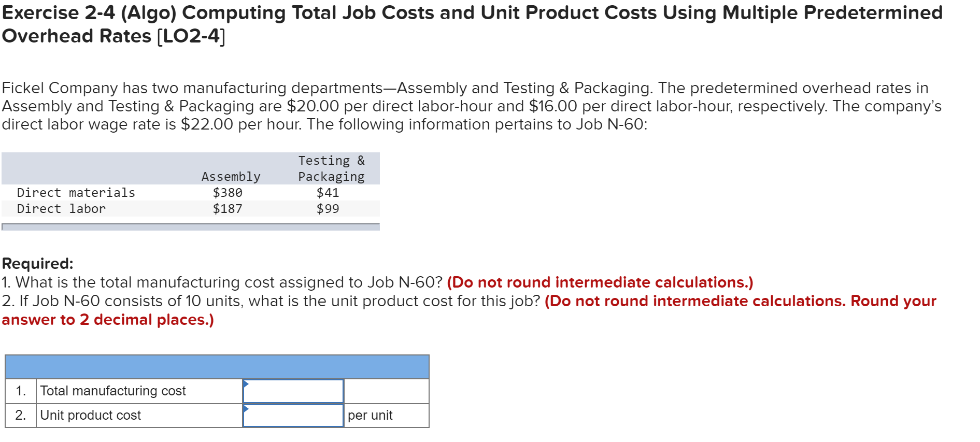The height and width of the screenshot is (442, 980).
Task: Click the Testing & Packaging column header
Action: (330, 168)
